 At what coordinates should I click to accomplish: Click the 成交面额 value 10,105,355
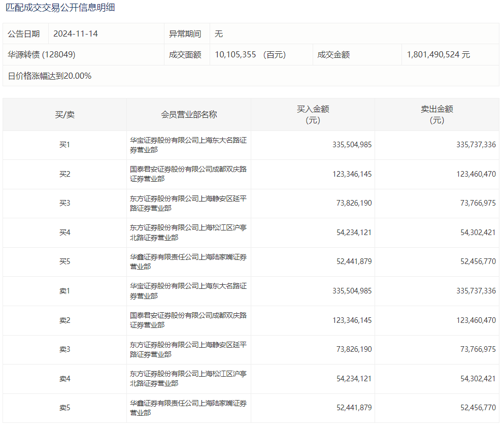235,54
